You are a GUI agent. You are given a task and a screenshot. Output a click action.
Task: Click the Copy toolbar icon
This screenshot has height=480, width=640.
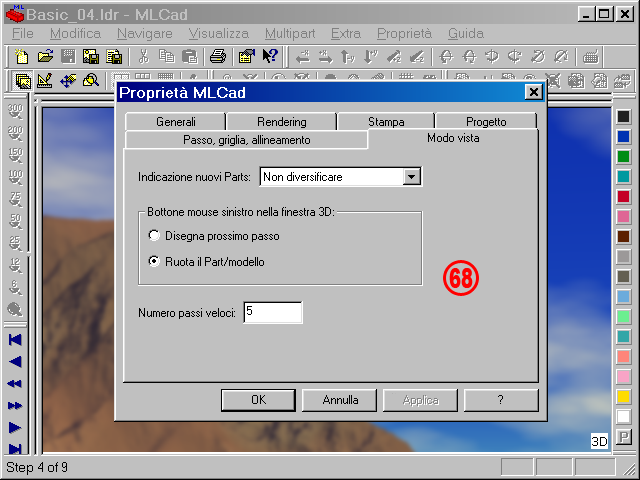pos(167,56)
